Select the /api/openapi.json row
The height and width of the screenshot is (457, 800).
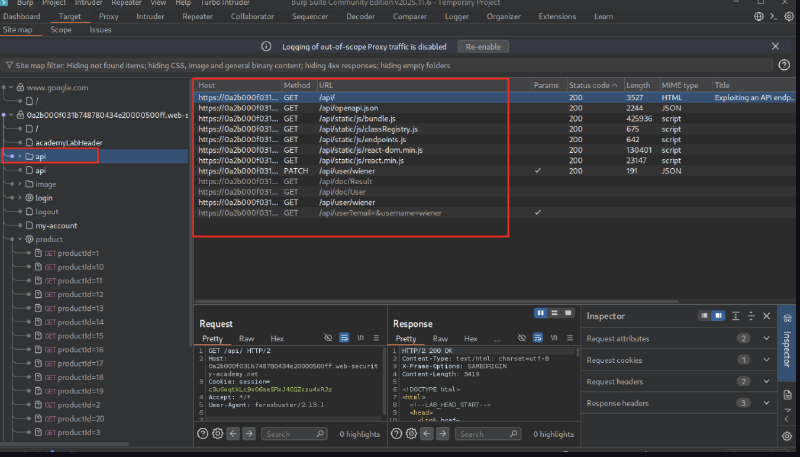pos(494,108)
